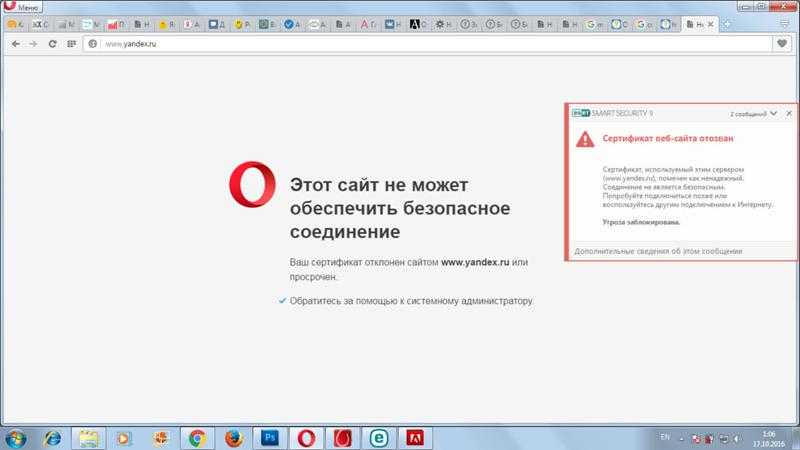Open Adobe Reader from the taskbar

(x=415, y=438)
